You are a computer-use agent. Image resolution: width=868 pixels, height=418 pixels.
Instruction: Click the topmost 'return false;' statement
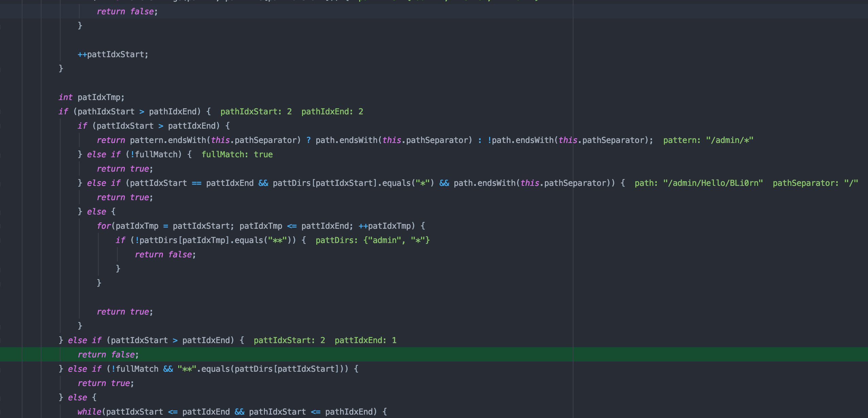tap(127, 11)
